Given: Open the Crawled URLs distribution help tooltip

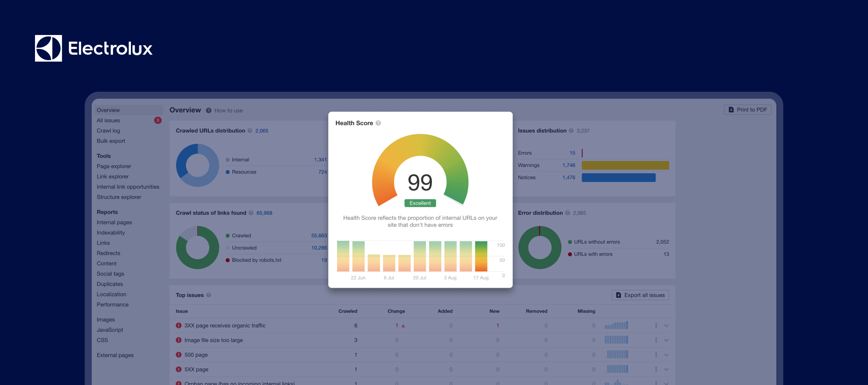Looking at the screenshot, I should click(250, 131).
